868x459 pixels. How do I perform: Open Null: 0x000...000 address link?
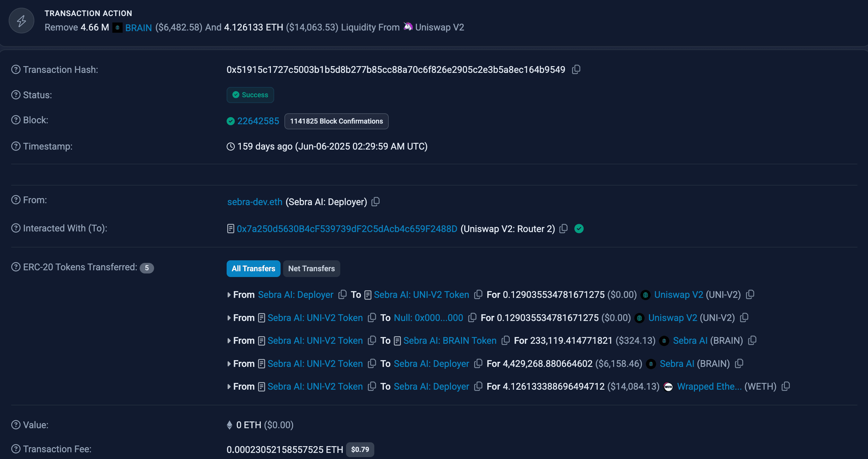[429, 317]
